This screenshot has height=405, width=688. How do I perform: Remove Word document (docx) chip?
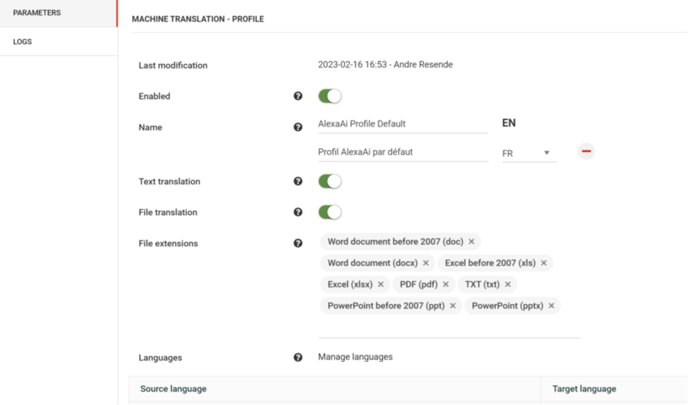coord(426,263)
